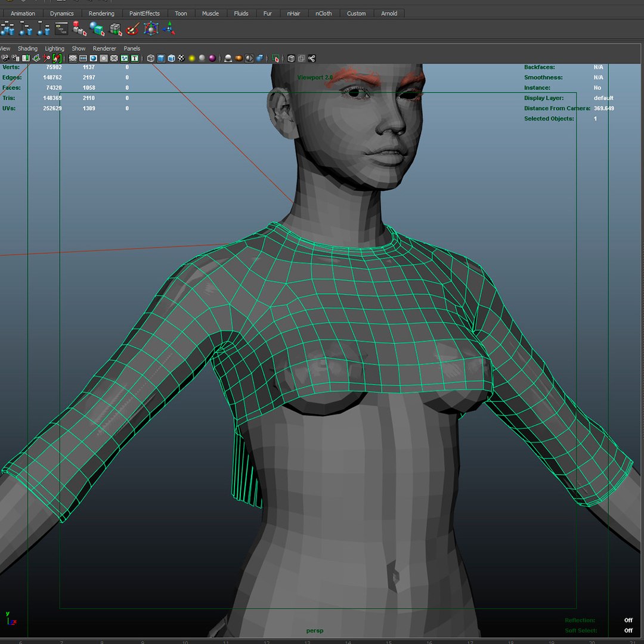Switch to the Muscle shelf tab
Image resolution: width=644 pixels, height=644 pixels.
(210, 13)
